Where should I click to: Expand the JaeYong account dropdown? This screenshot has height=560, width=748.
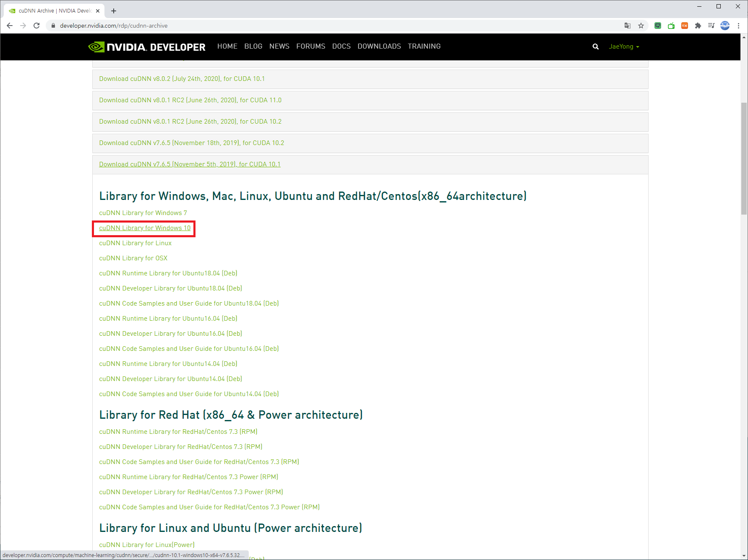[x=624, y=47]
